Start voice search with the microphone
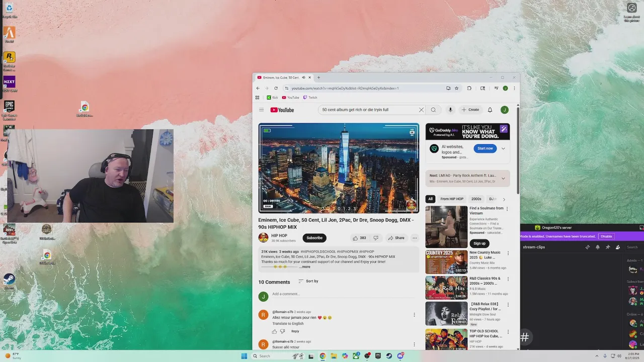This screenshot has width=644, height=362. (x=450, y=110)
